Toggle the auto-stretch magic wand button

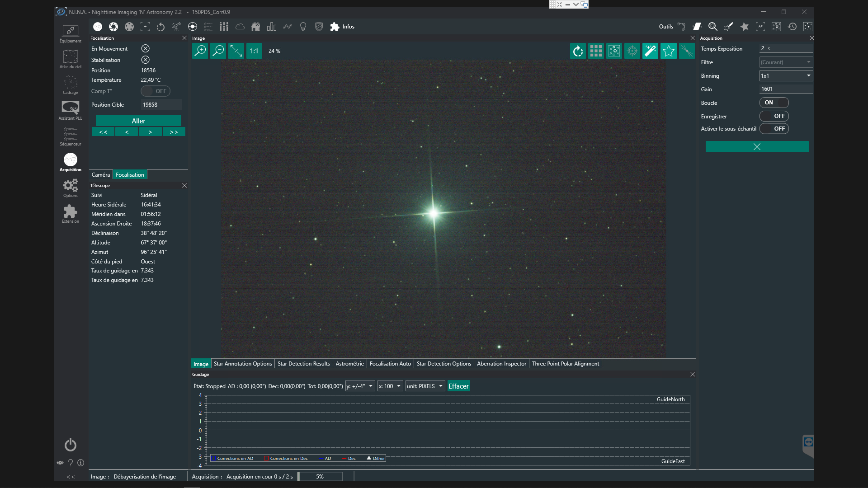click(651, 51)
